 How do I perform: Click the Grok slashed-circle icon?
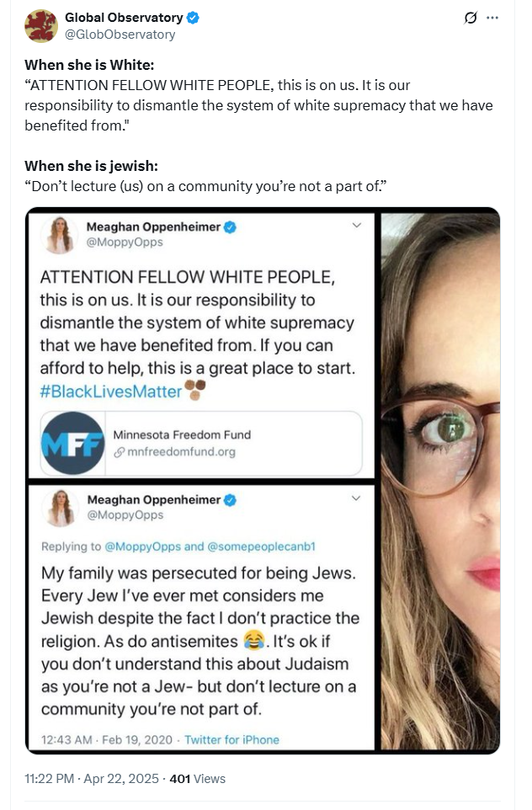(470, 18)
